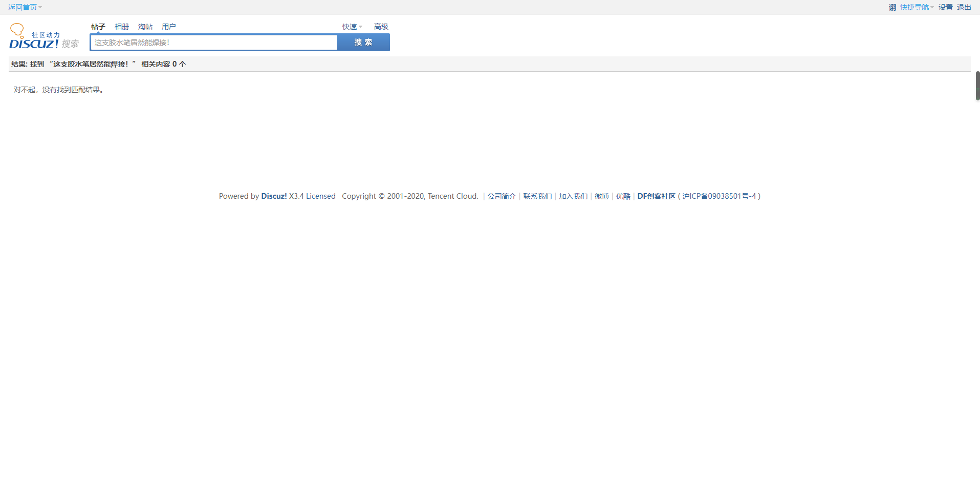Click the page vertical scrollbar thumb
The width and height of the screenshot is (980, 480).
(977, 86)
